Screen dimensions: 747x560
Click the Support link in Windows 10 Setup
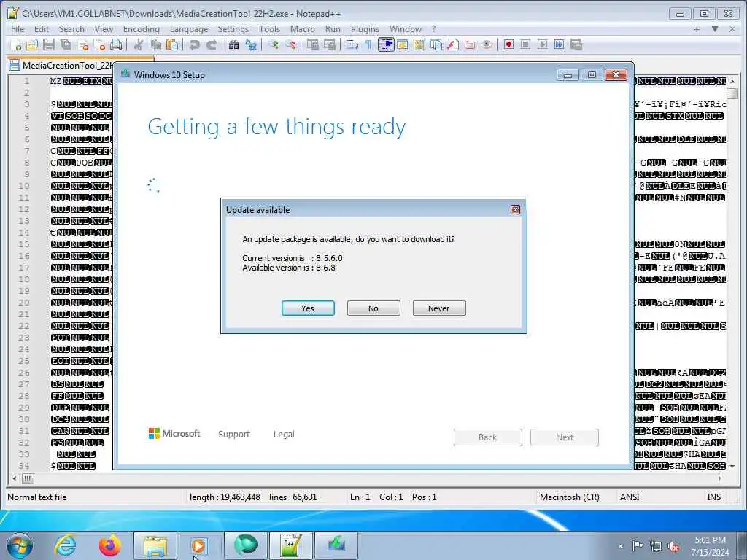point(234,435)
